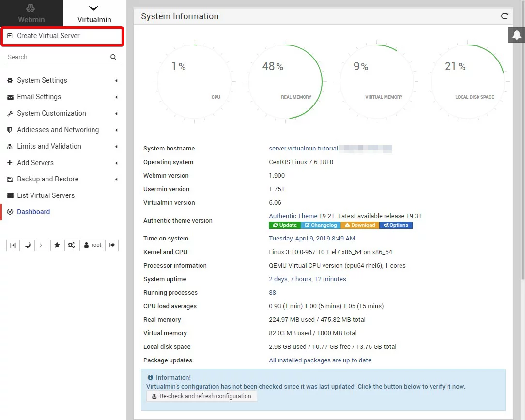Select the Virtualmin tab

coord(94,14)
